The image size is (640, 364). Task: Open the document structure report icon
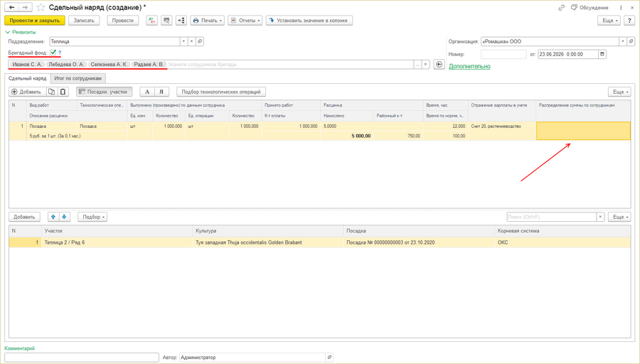click(166, 21)
